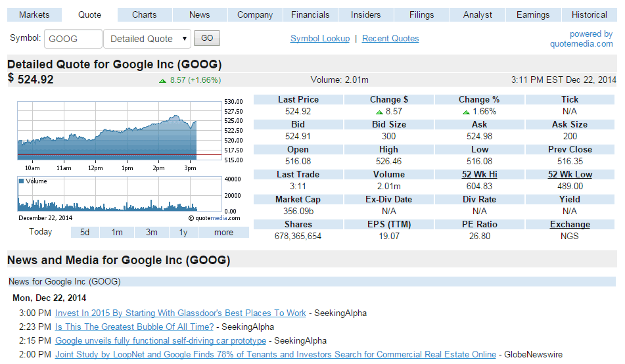Click the intraday price chart
625x364 pixels.
pos(119,130)
